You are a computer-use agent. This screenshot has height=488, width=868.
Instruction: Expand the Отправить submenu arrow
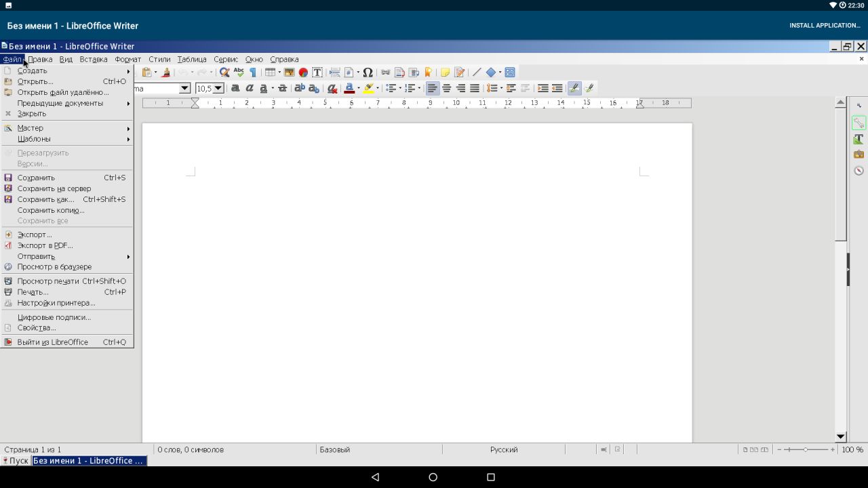click(128, 257)
